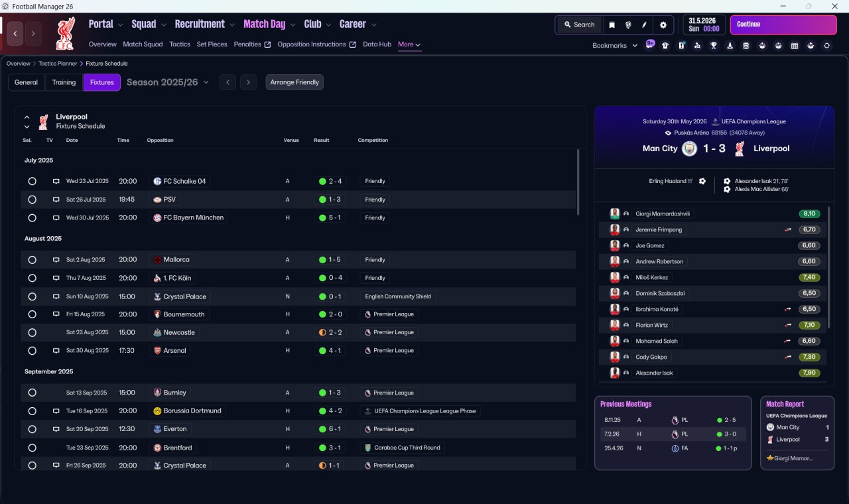Image resolution: width=849 pixels, height=504 pixels.
Task: Switch to the General tab
Action: point(27,82)
